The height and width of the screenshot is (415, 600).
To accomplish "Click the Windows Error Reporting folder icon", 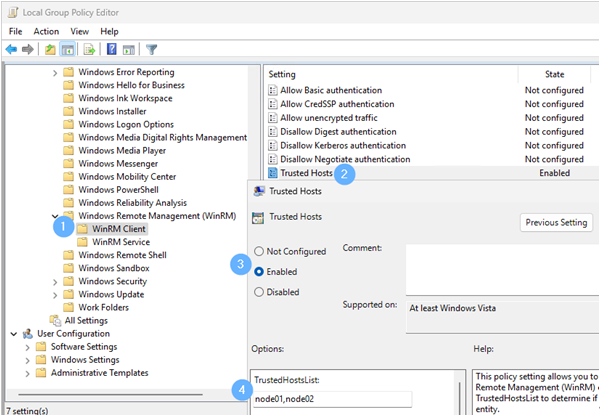I will coord(68,72).
